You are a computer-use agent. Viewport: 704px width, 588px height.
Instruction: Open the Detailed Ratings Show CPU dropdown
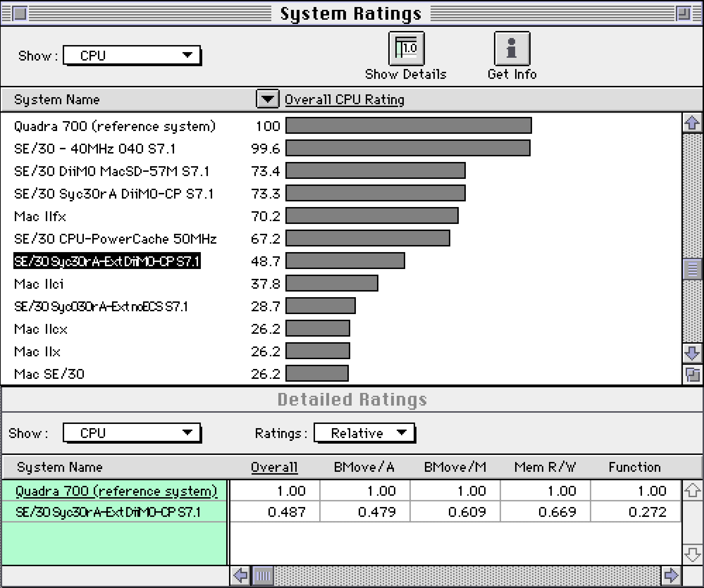pyautogui.click(x=132, y=433)
